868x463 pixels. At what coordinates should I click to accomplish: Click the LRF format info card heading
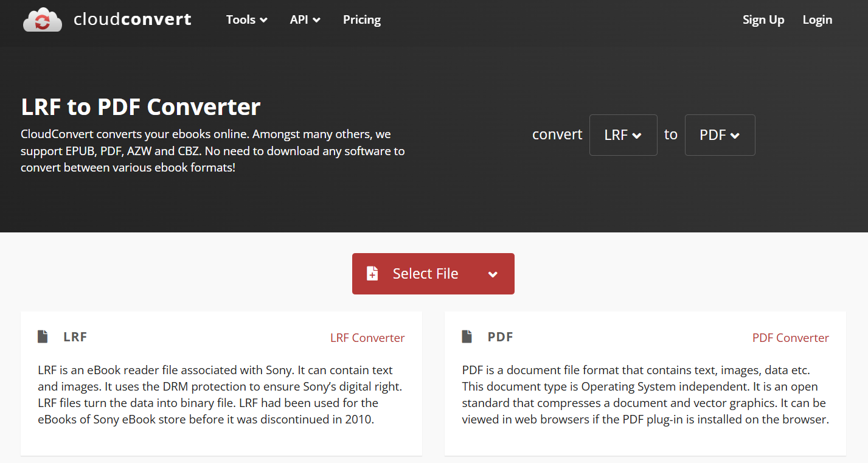[75, 336]
